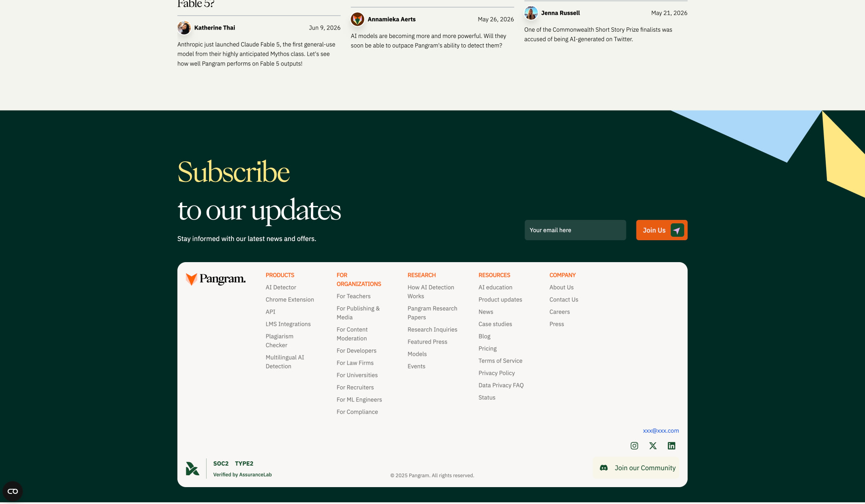
Task: Open the For Teachers link
Action: coord(354,296)
